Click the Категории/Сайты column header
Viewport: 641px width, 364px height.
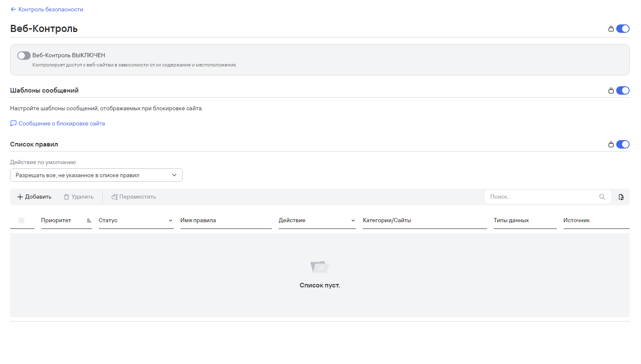click(x=387, y=221)
